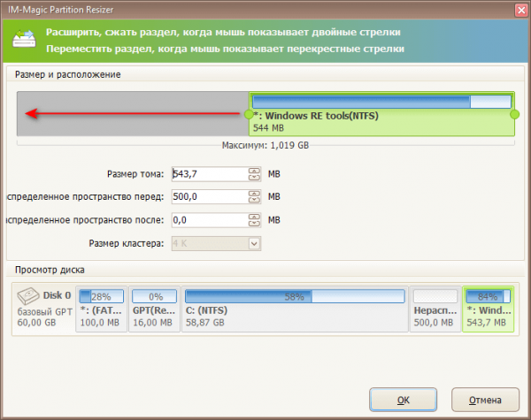This screenshot has height=420, width=531.
Task: Click the Размер и расположение section header
Action: tap(68, 74)
